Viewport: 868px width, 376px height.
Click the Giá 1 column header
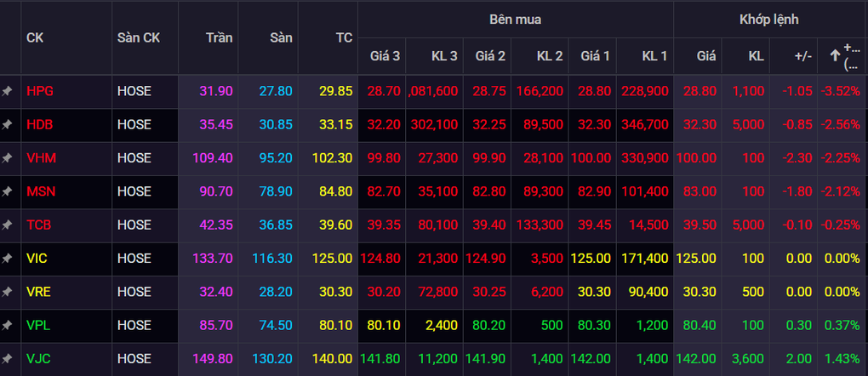coord(595,56)
